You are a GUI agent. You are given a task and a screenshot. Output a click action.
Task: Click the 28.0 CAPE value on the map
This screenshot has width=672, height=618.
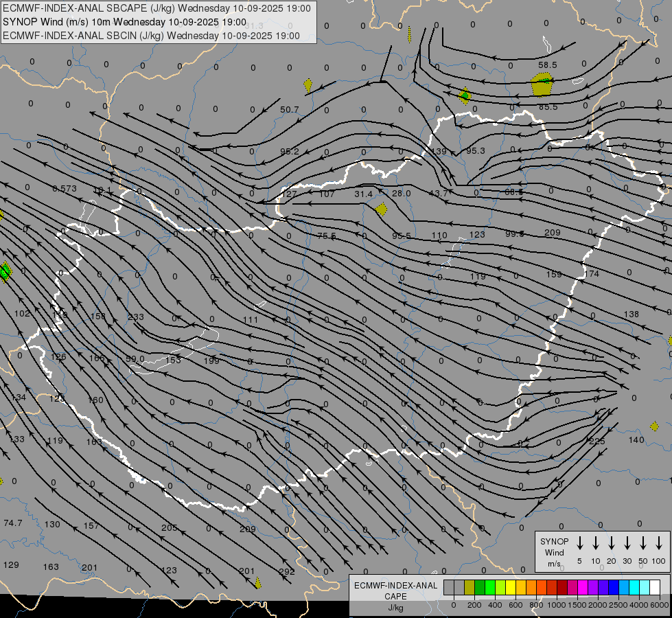click(401, 193)
